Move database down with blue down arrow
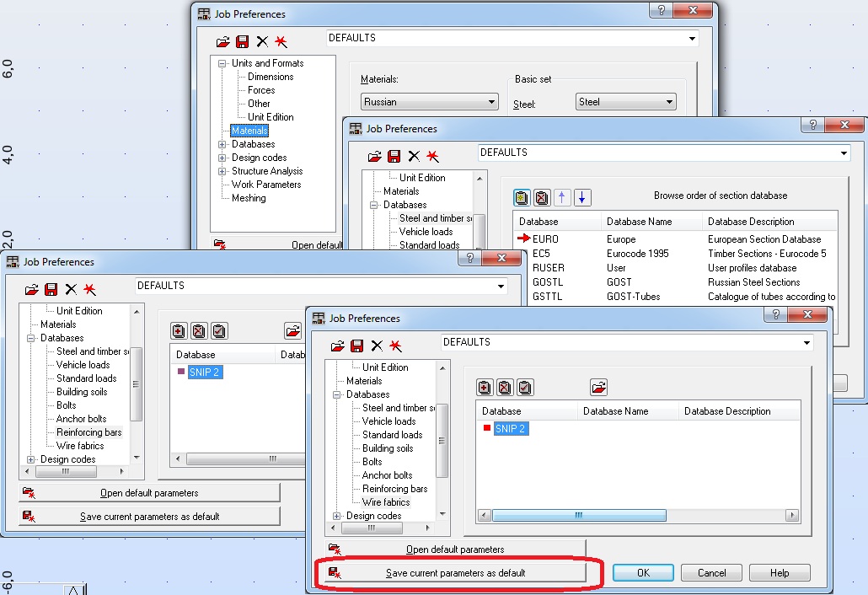 coord(582,197)
